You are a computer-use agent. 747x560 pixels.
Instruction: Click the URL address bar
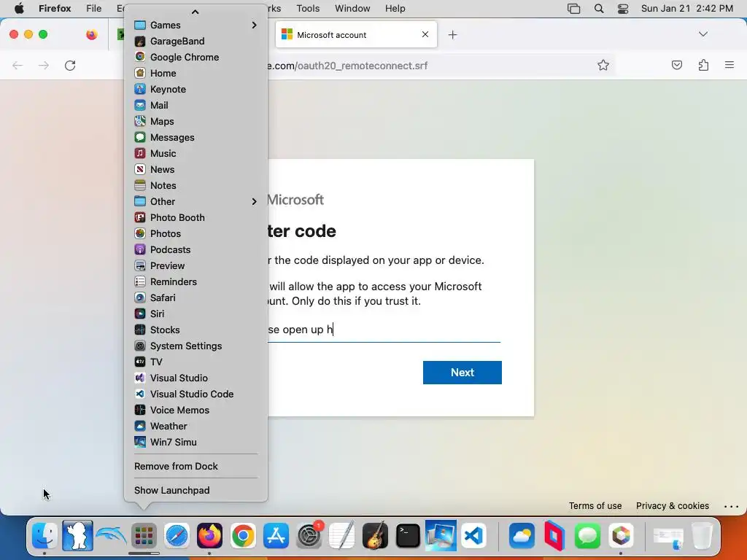429,66
